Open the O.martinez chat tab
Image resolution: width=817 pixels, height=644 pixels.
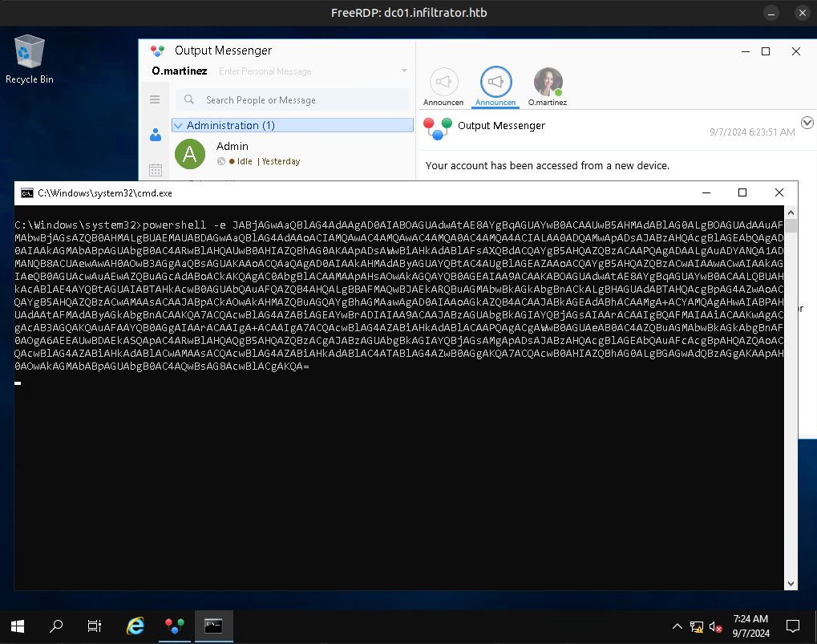point(548,82)
